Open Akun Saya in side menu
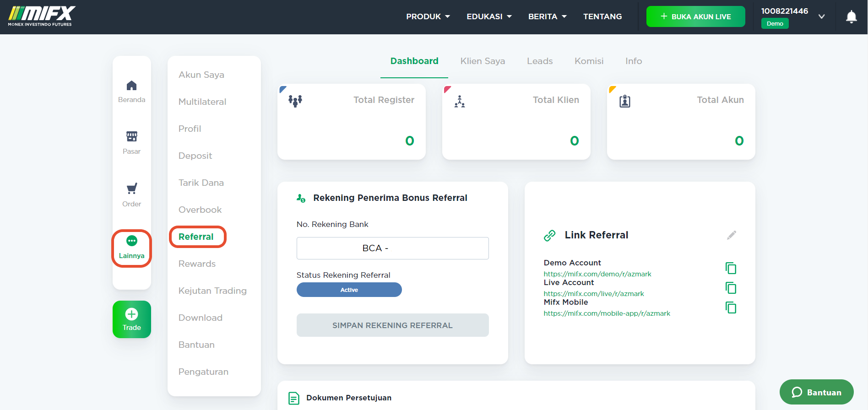This screenshot has width=868, height=410. pyautogui.click(x=201, y=75)
